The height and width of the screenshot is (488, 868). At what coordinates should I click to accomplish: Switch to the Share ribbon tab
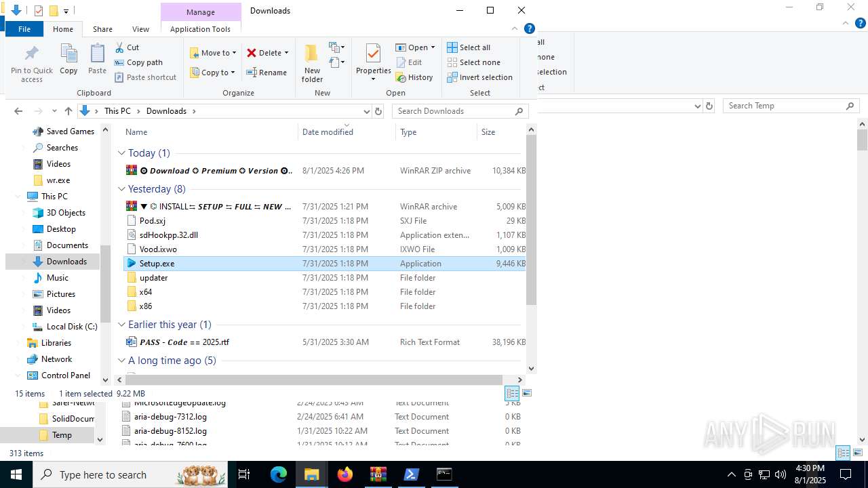click(x=103, y=29)
